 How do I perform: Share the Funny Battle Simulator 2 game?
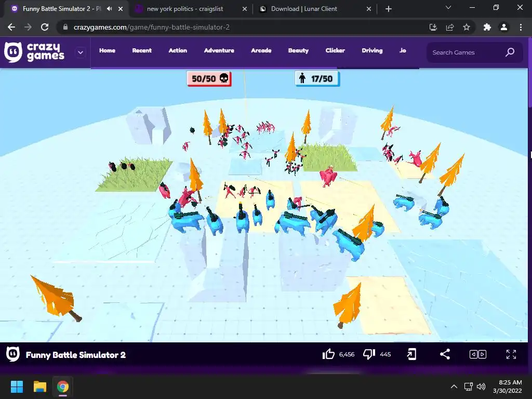(445, 354)
